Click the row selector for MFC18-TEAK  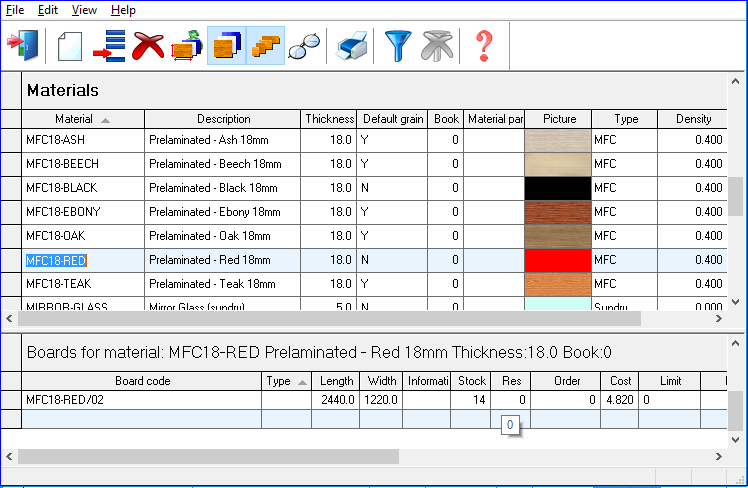point(10,284)
